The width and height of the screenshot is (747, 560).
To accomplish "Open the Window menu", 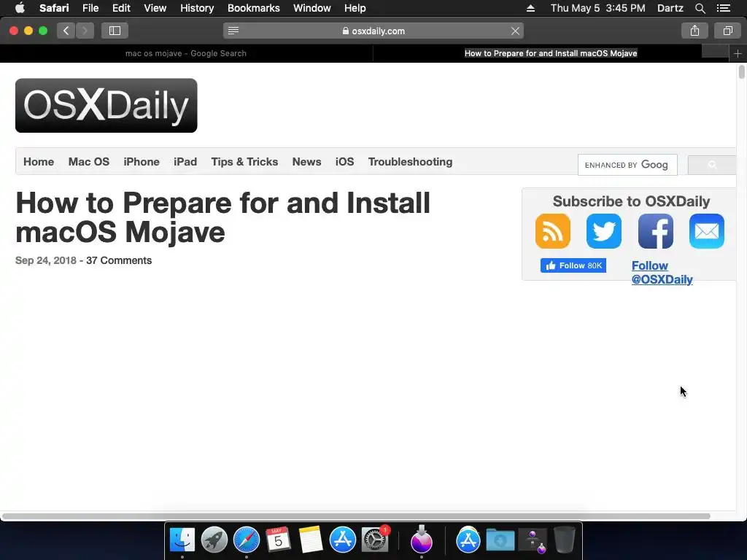I will tap(312, 8).
